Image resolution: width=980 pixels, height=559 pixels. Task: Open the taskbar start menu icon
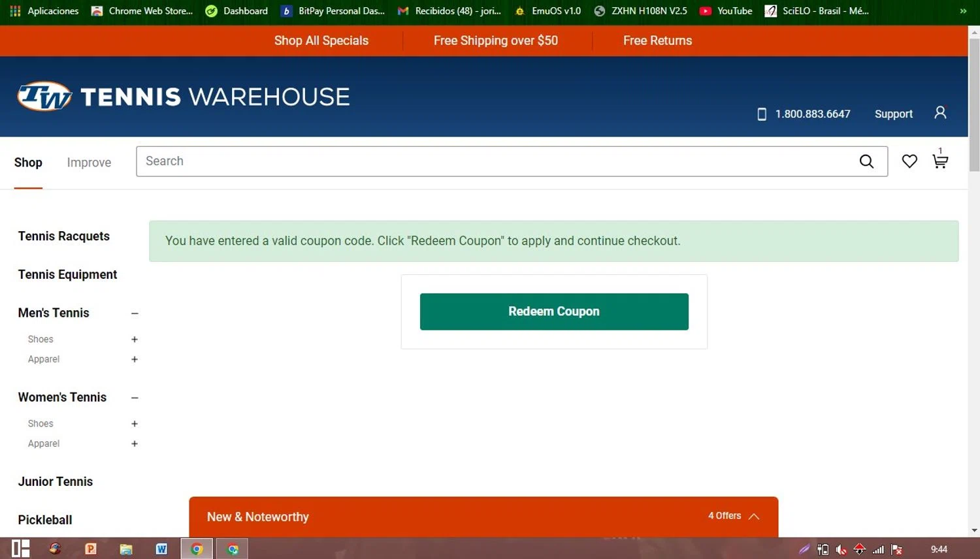click(x=21, y=549)
